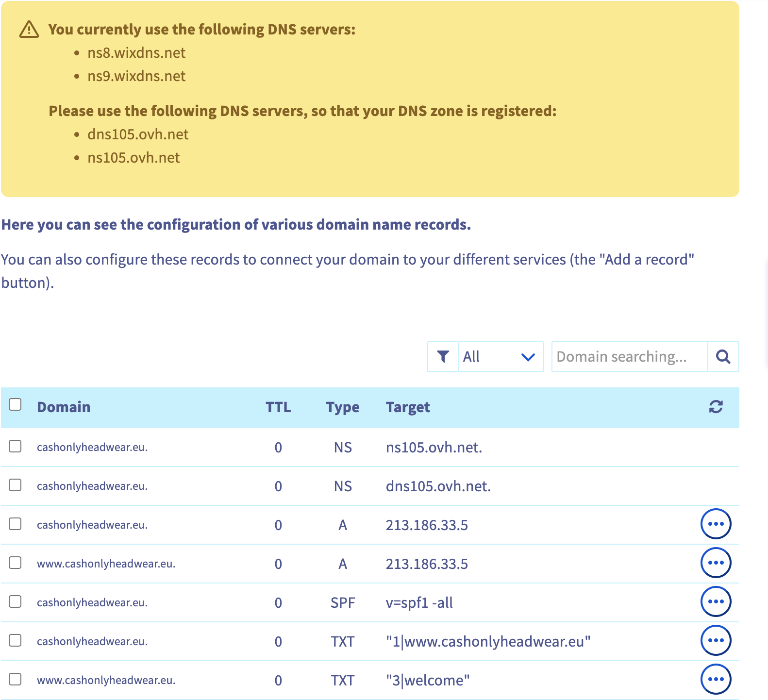Open actions menu for the SPF record
Viewport: 768px width, 700px height.
(x=716, y=602)
